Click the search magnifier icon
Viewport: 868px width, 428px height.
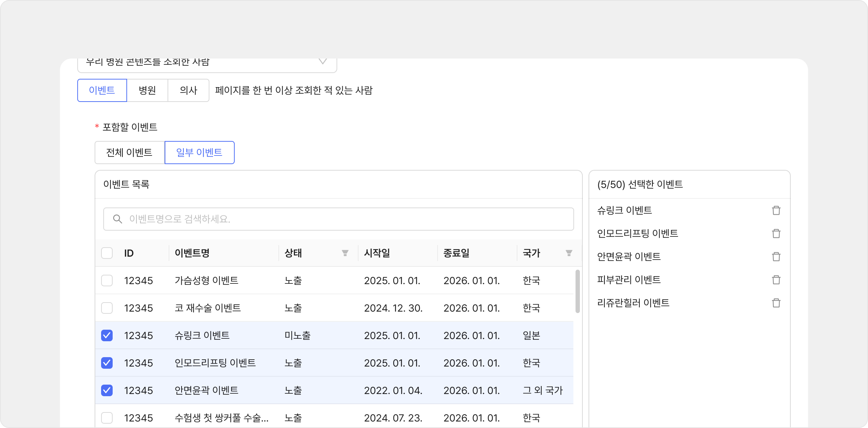point(117,219)
